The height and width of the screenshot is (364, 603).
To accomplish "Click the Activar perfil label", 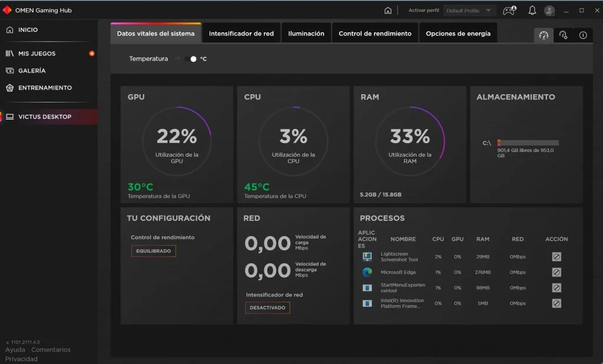I will [423, 11].
